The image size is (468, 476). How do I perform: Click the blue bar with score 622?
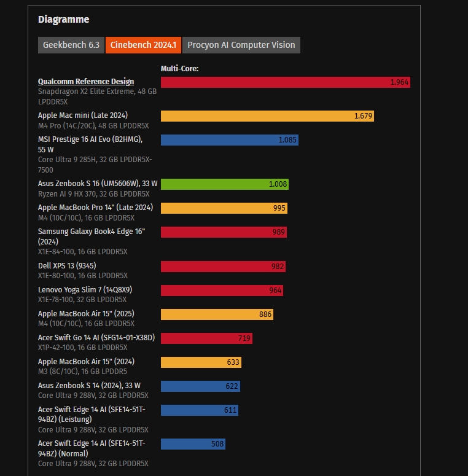200,386
